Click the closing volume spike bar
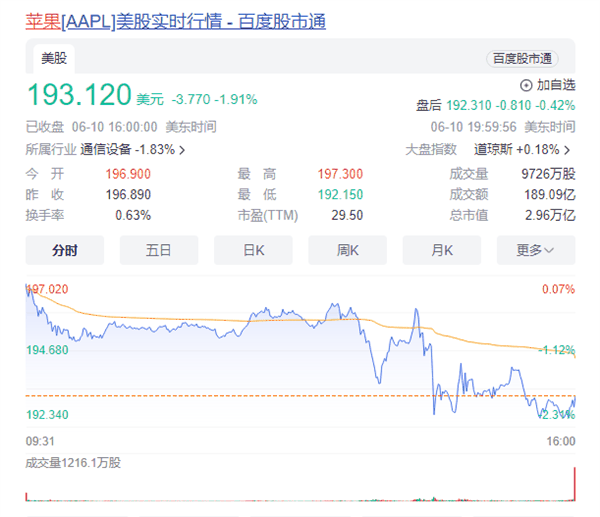The height and width of the screenshot is (517, 600). click(x=574, y=485)
